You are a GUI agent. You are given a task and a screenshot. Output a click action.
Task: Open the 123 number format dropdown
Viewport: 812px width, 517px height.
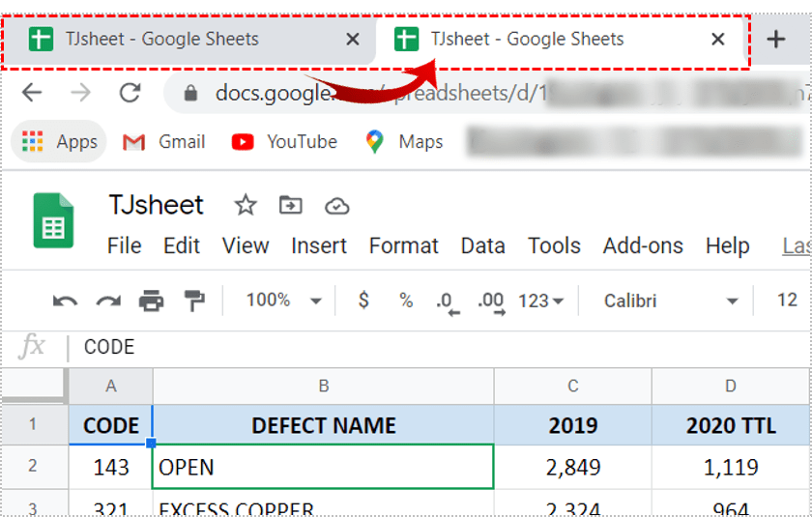tap(541, 301)
